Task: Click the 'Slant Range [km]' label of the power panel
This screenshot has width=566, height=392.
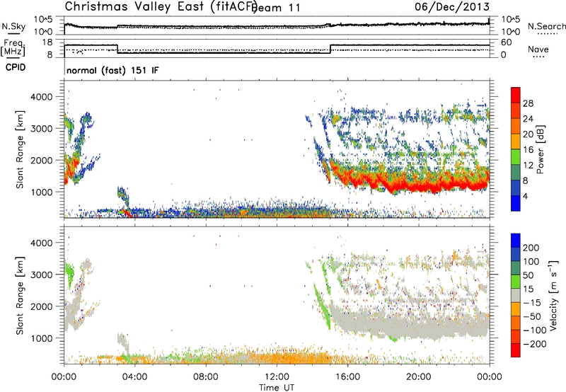Action: click(20, 150)
